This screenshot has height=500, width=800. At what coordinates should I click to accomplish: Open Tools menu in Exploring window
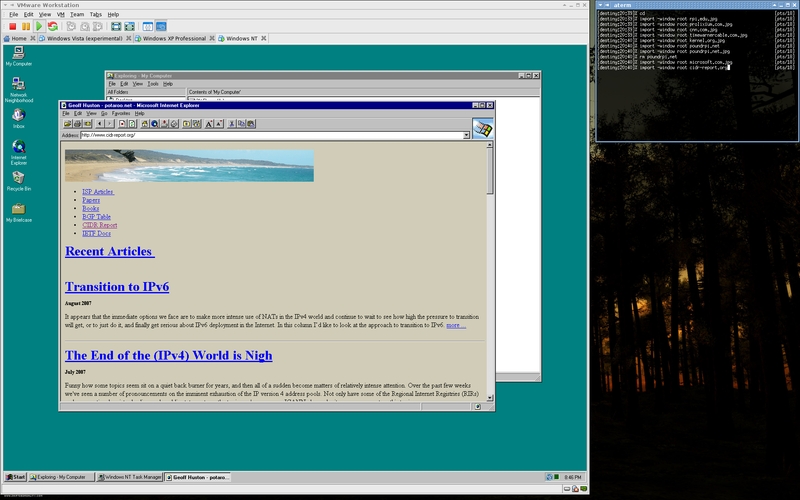(153, 84)
